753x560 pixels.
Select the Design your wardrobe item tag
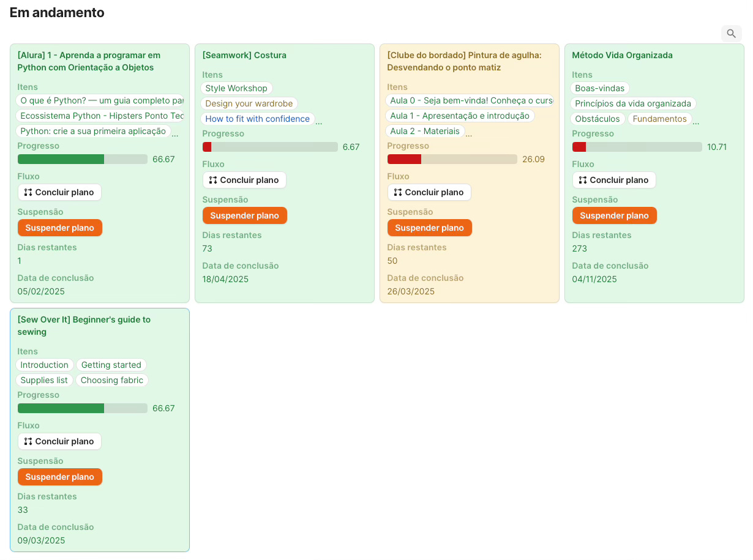pos(249,103)
